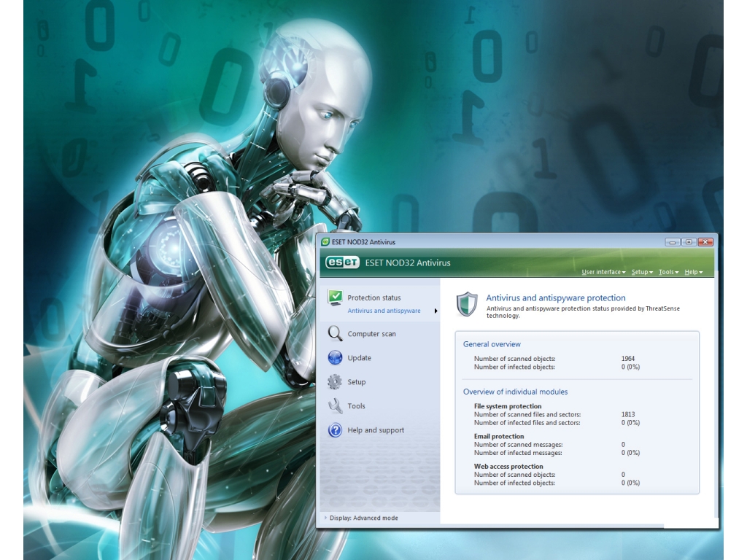747x560 pixels.
Task: Close the ESET NOD32 Antivirus window
Action: pos(705,242)
